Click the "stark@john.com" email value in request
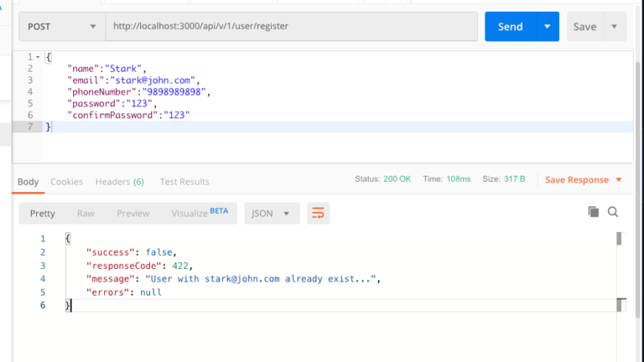Image resolution: width=644 pixels, height=362 pixels. click(x=153, y=80)
